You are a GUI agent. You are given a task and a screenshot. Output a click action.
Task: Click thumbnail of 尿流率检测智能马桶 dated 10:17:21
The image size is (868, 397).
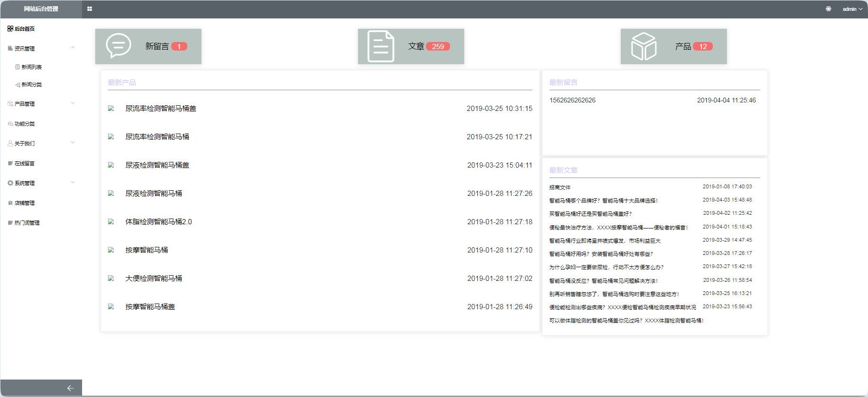click(111, 136)
